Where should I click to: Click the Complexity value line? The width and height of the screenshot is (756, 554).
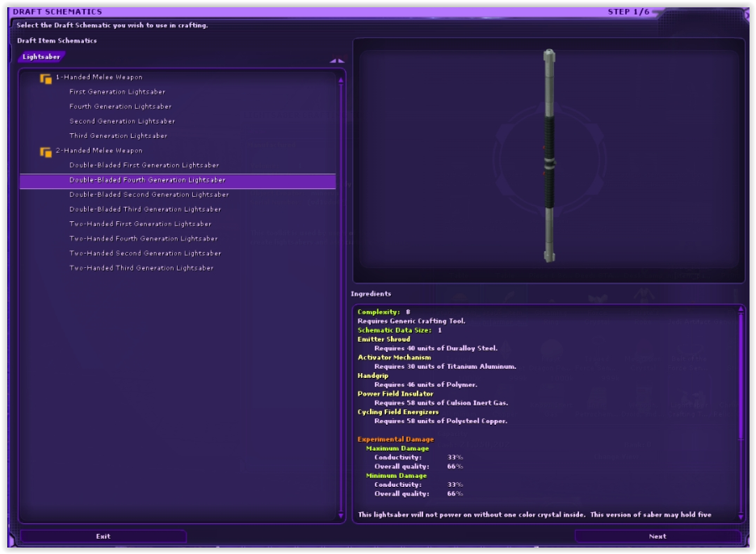[x=384, y=312]
